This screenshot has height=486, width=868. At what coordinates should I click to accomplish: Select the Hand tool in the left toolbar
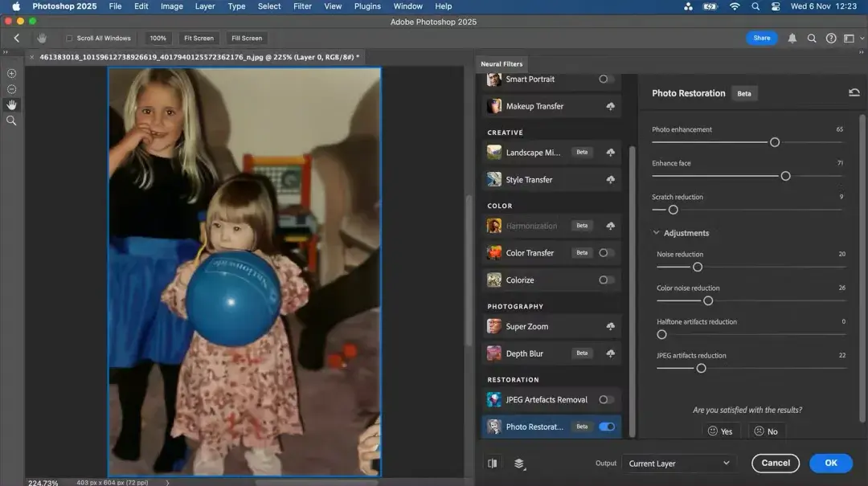[11, 104]
